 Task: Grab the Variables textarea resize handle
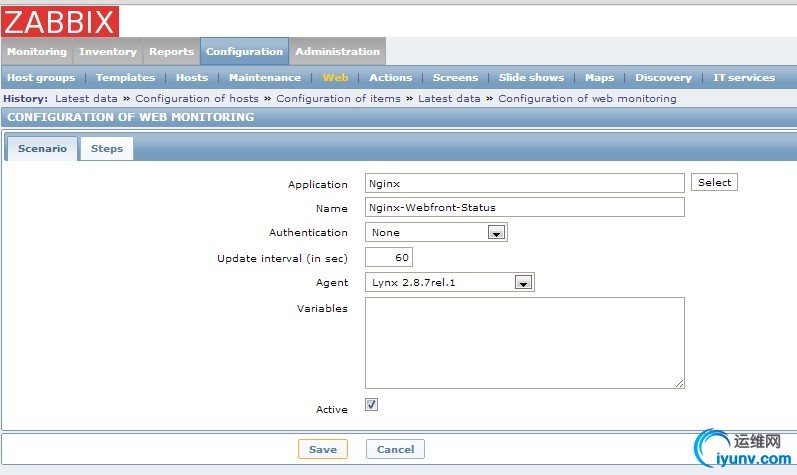click(680, 384)
